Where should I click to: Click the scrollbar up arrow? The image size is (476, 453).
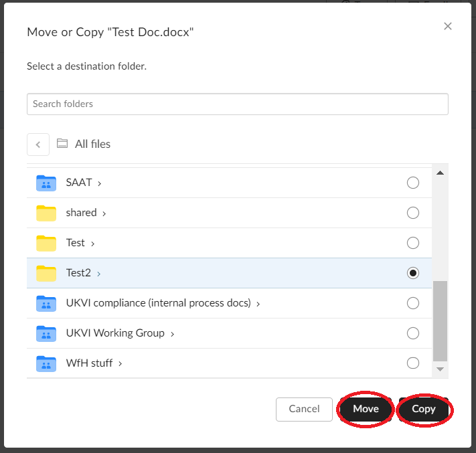click(440, 173)
